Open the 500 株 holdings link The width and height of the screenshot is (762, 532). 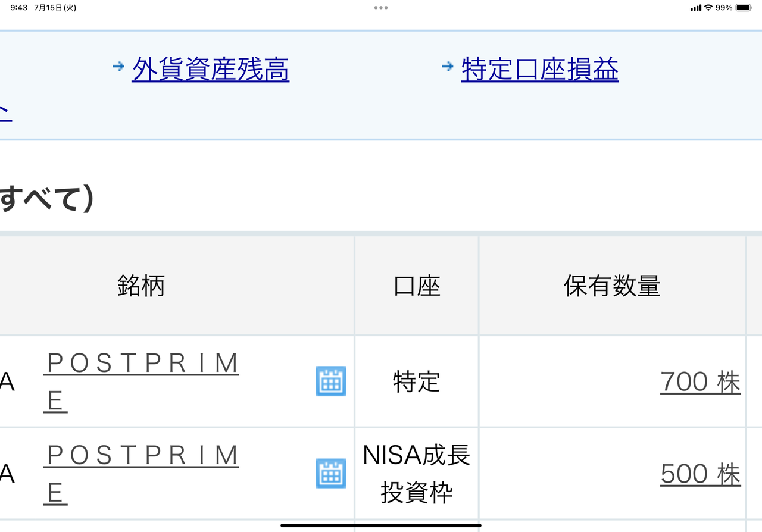click(699, 474)
